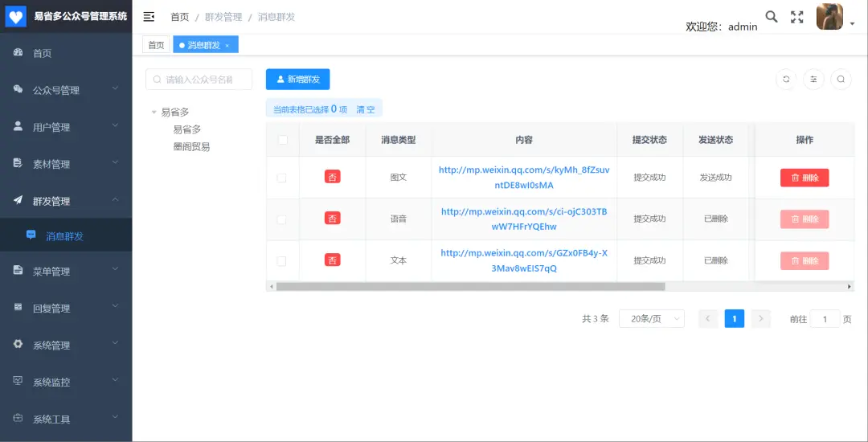Screen dimensions: 868x442
Task: Go to page 1
Action: (x=735, y=318)
